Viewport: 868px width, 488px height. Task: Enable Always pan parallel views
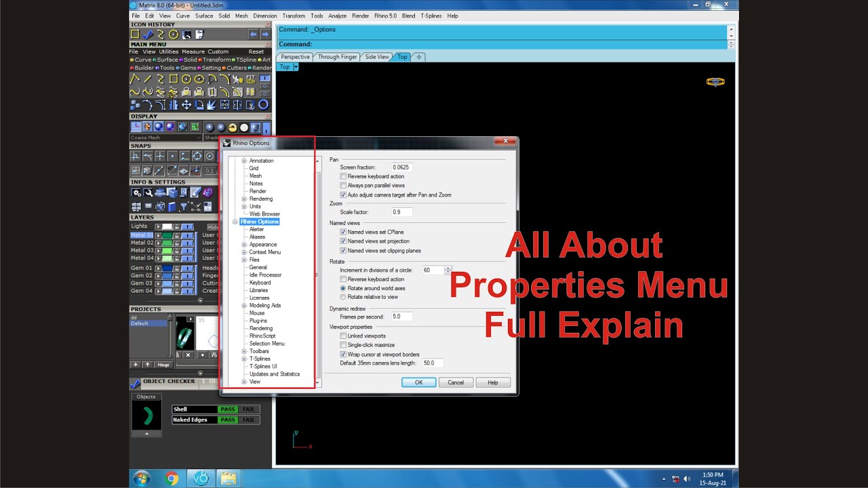[x=343, y=186]
